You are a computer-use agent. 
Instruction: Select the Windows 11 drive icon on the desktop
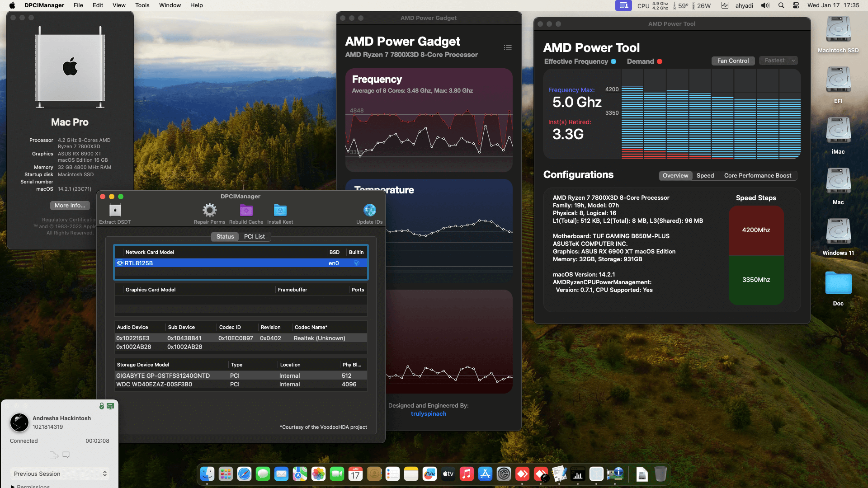coord(838,232)
